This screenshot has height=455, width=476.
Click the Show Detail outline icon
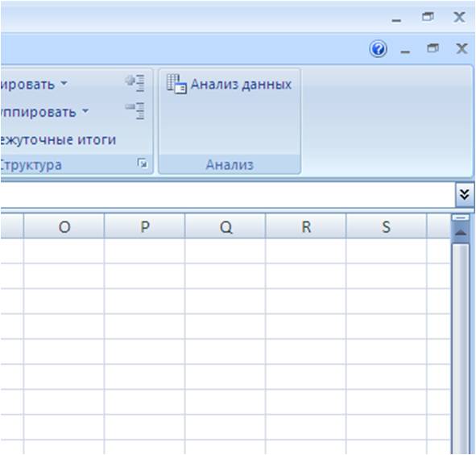click(x=135, y=83)
